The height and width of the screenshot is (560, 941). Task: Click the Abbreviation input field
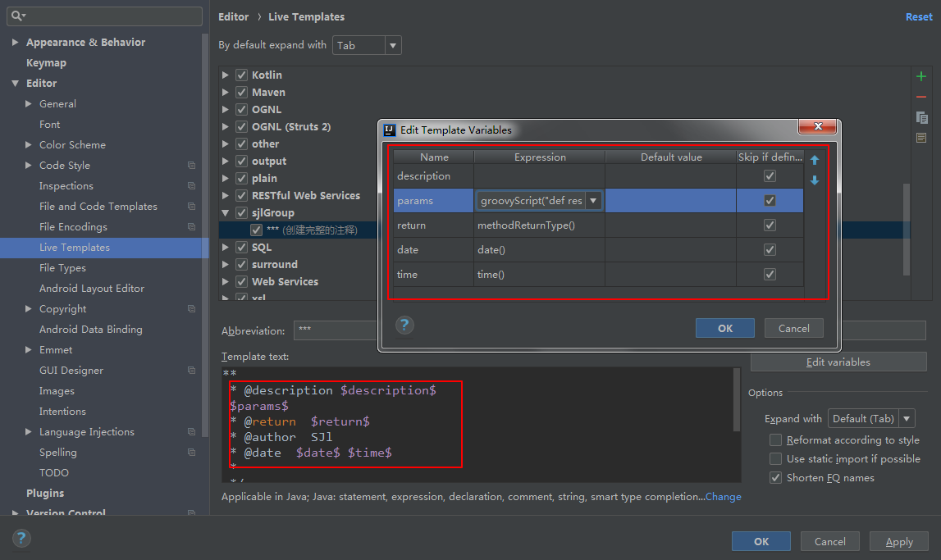pyautogui.click(x=336, y=330)
